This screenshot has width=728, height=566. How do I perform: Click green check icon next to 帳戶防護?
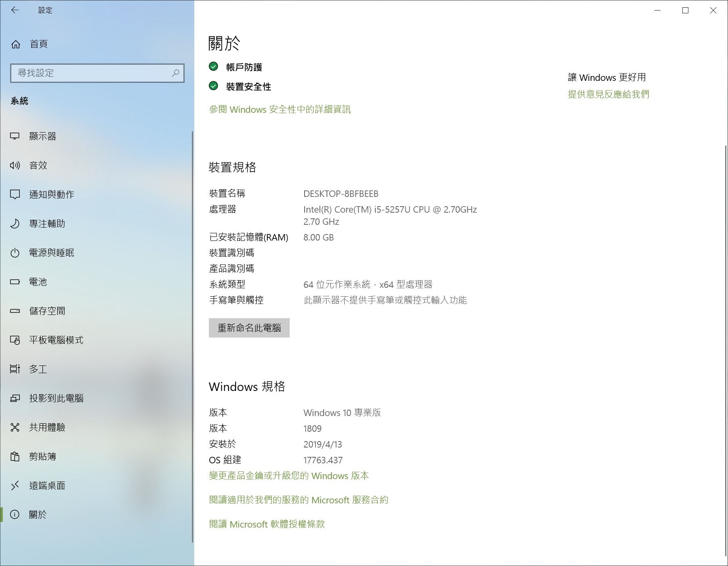pos(213,66)
